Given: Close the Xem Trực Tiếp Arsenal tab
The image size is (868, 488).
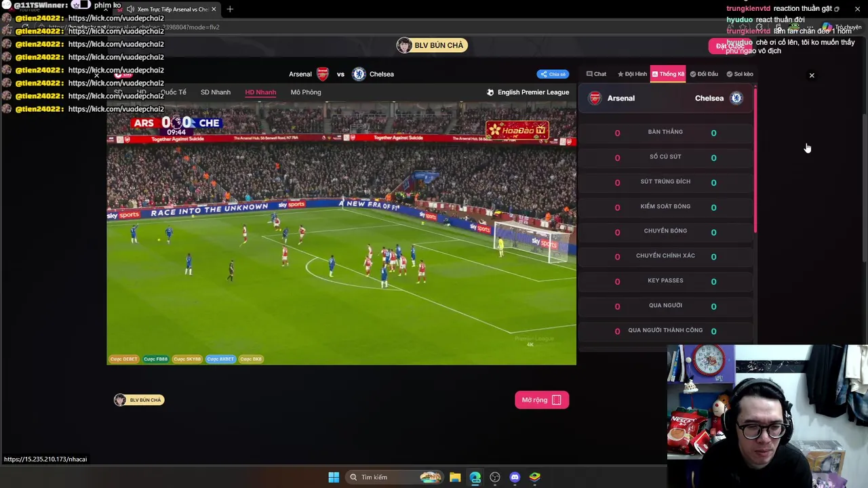Looking at the screenshot, I should point(214,9).
